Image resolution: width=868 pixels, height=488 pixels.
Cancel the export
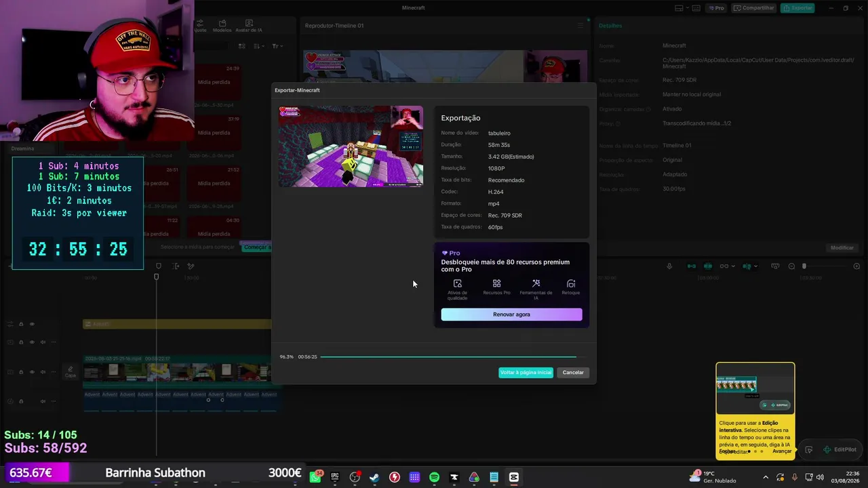point(573,372)
